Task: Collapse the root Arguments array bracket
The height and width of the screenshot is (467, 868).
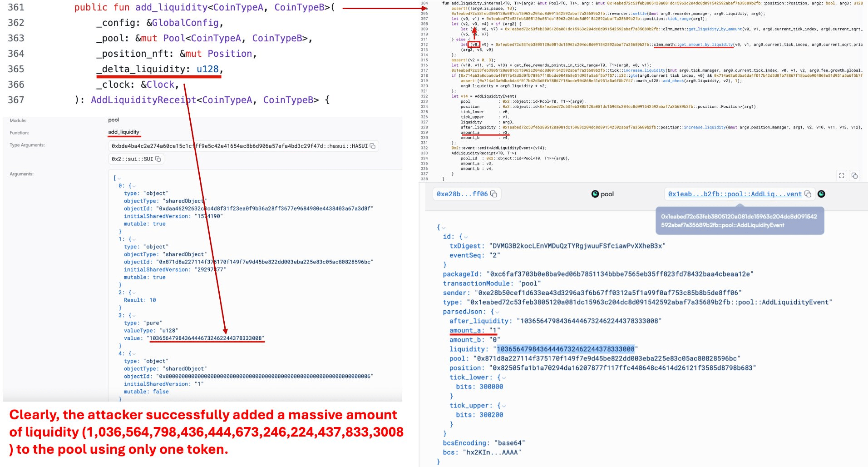Action: coord(119,179)
